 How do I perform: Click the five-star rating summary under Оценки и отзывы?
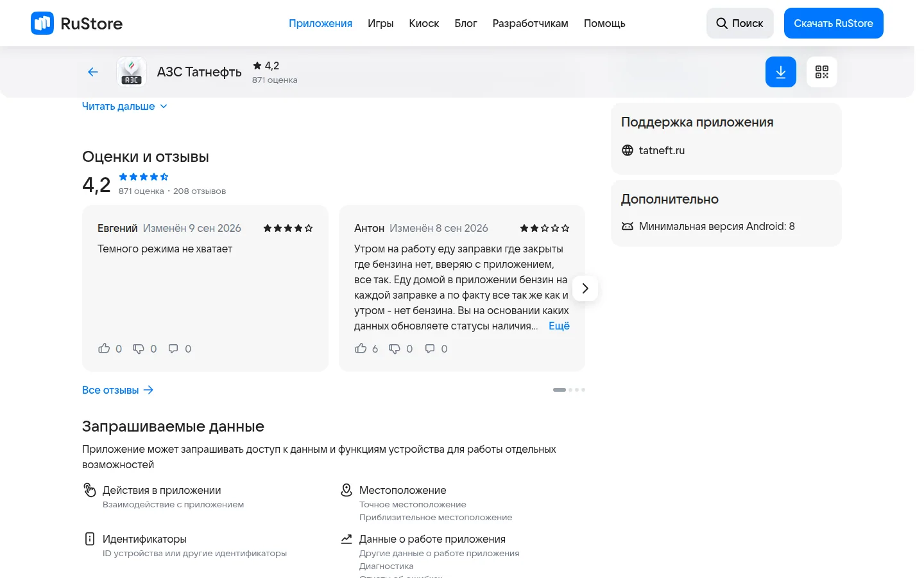144,177
